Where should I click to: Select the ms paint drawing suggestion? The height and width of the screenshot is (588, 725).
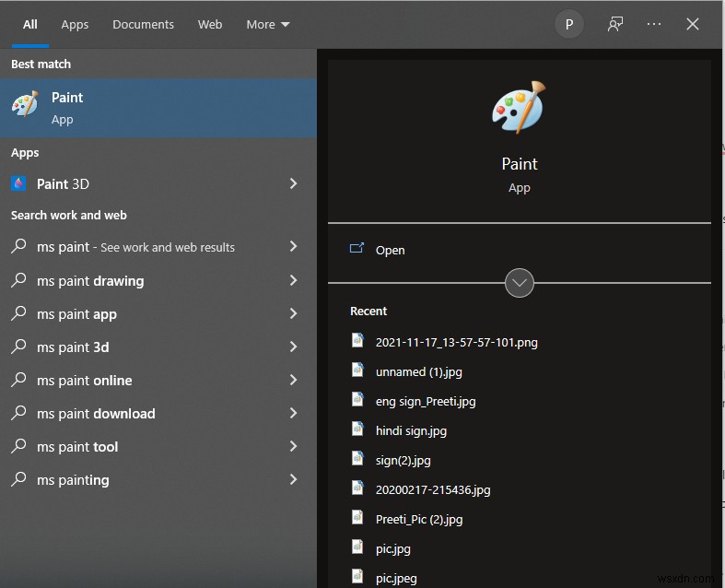(x=90, y=281)
